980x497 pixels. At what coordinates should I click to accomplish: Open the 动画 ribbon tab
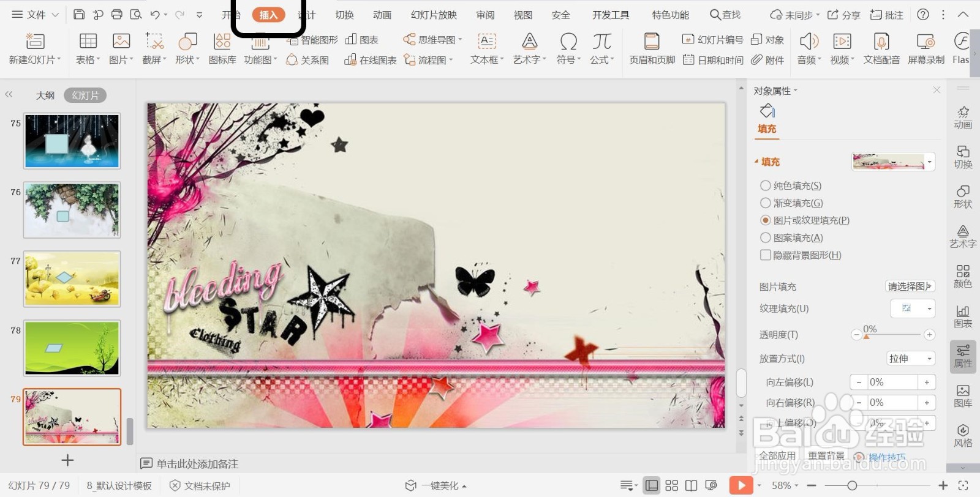[382, 15]
